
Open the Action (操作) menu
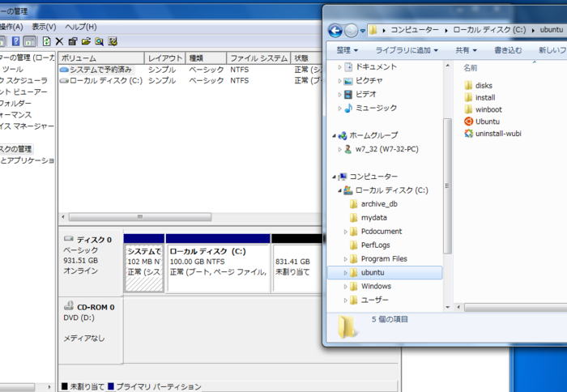(11, 27)
